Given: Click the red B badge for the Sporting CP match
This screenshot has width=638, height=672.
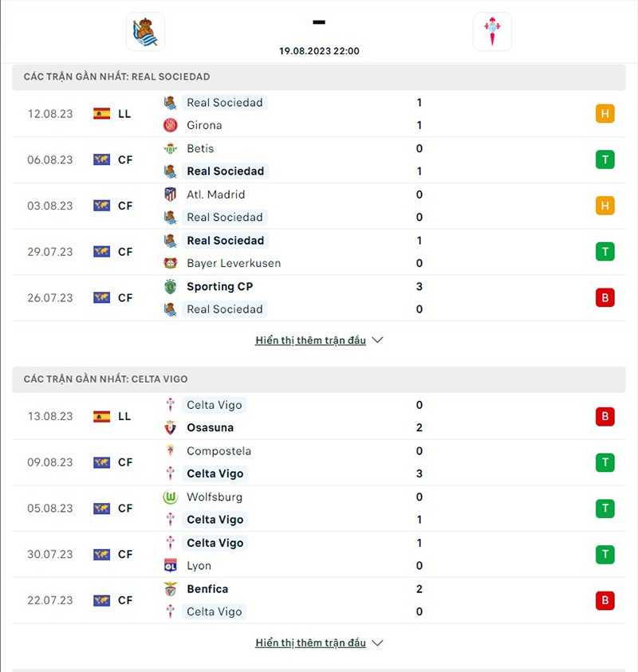Looking at the screenshot, I should click(x=605, y=298).
